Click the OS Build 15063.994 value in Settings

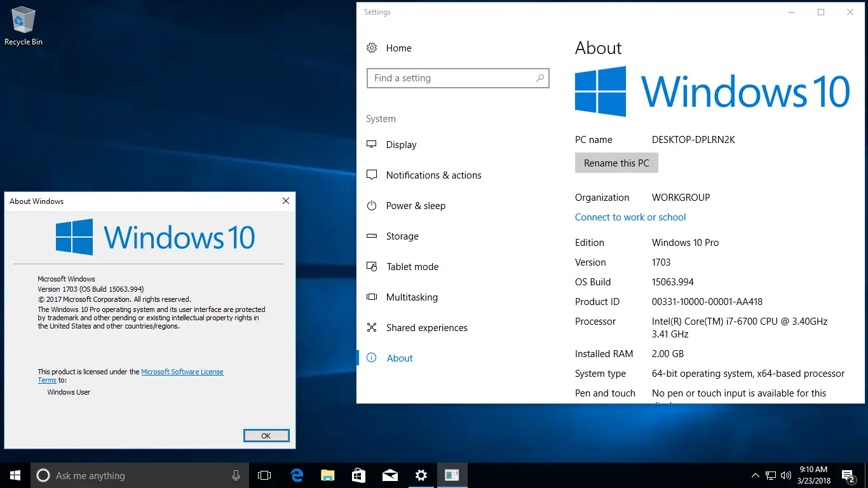(x=673, y=282)
